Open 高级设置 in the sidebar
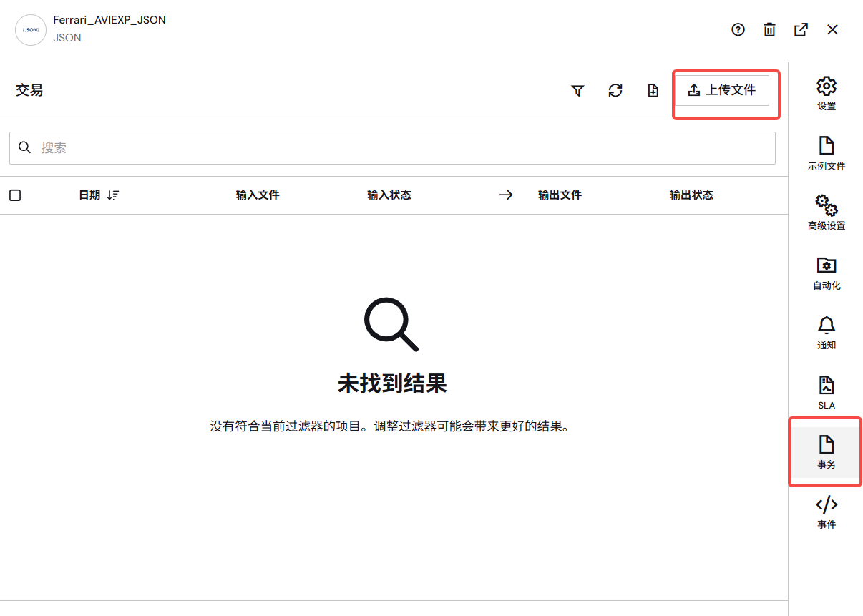The height and width of the screenshot is (616, 863). coord(827,212)
